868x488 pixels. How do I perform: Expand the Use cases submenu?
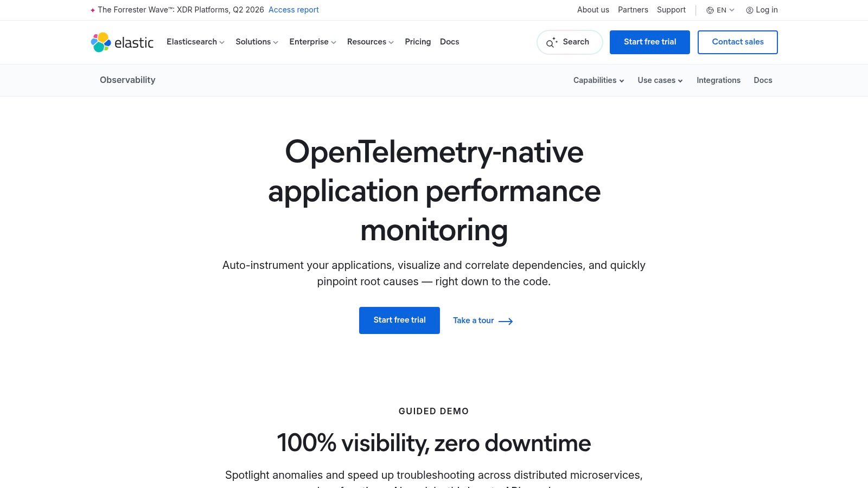[660, 80]
